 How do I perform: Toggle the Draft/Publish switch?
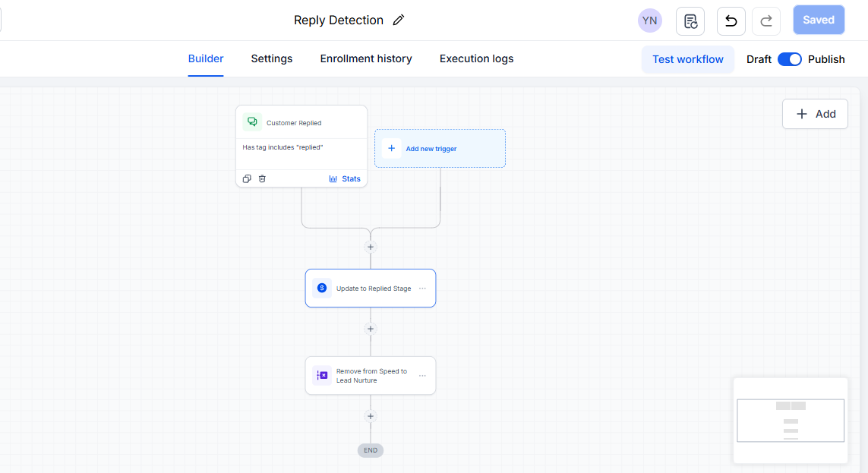(789, 59)
